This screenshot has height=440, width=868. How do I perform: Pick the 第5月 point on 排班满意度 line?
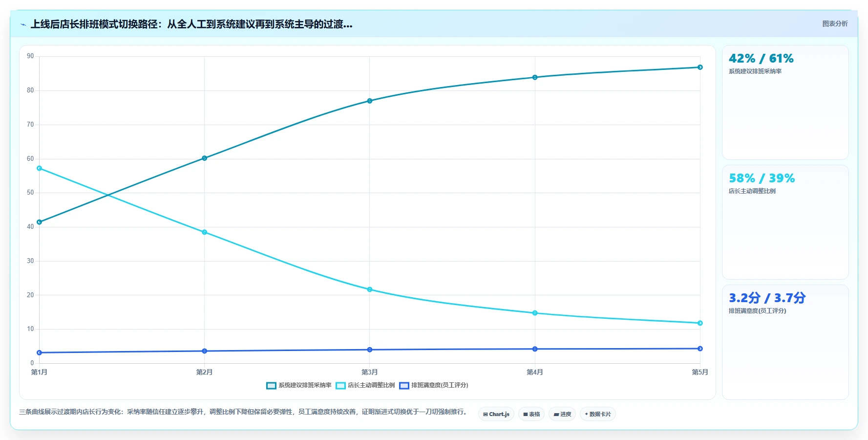pos(700,349)
